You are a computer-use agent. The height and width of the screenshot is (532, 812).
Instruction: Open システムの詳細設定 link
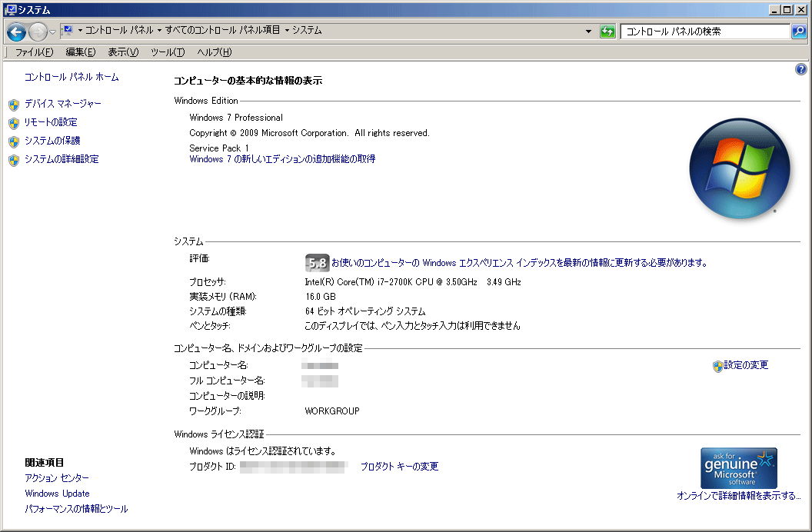[62, 159]
